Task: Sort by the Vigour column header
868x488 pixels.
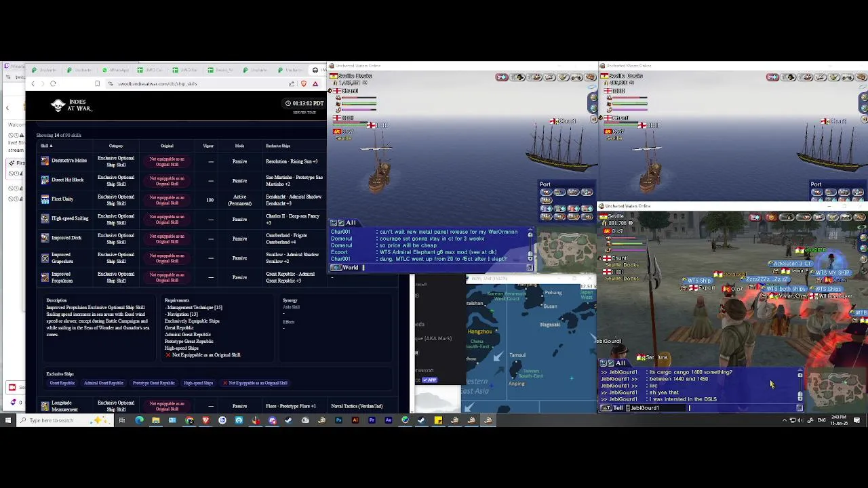Action: coord(208,146)
